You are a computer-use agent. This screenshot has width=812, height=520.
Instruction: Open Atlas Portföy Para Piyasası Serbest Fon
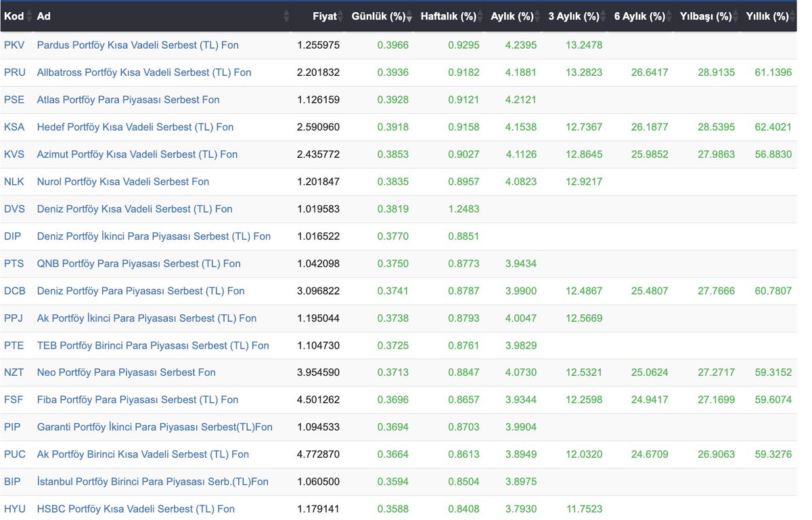pyautogui.click(x=128, y=100)
